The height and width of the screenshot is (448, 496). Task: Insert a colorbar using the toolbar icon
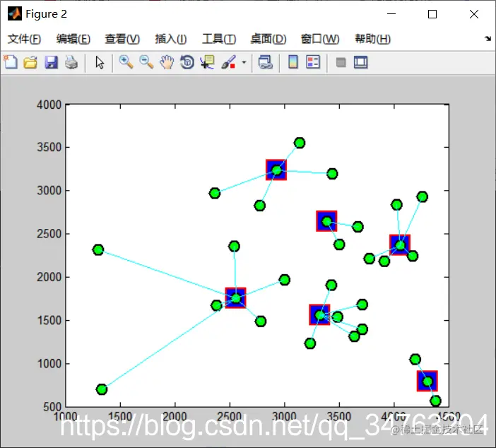coord(293,62)
